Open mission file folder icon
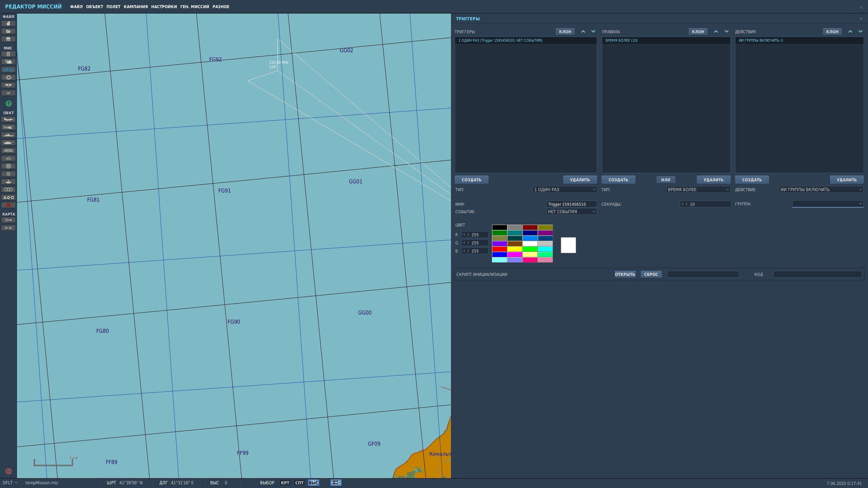Viewport: 868px width, 488px height. click(8, 31)
